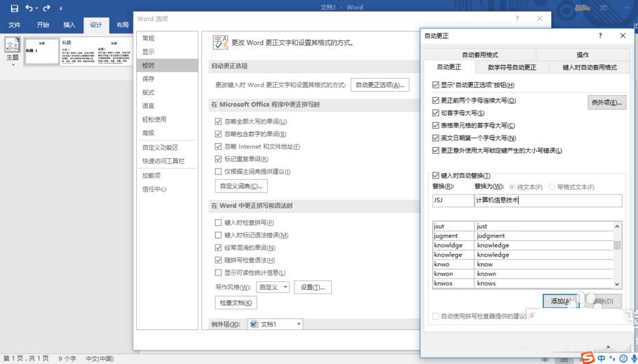Open the 写作风格 dropdown
The height and width of the screenshot is (364, 638).
[x=273, y=287]
